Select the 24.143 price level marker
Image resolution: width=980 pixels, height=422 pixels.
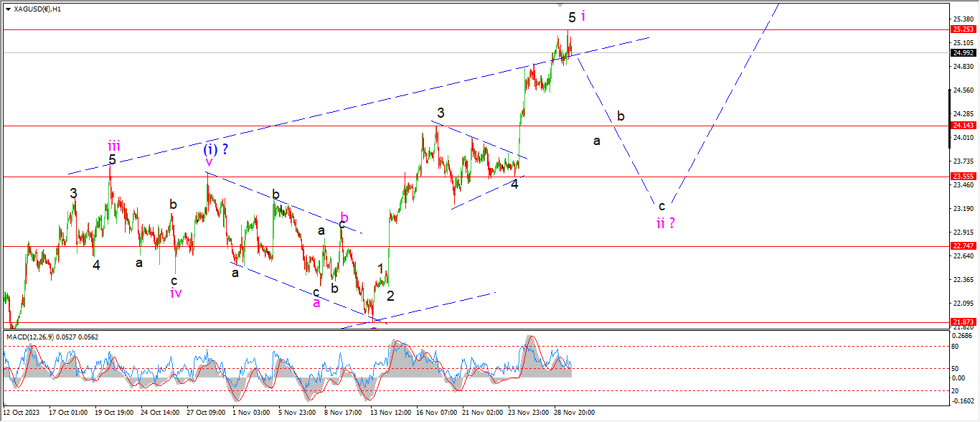tap(962, 126)
